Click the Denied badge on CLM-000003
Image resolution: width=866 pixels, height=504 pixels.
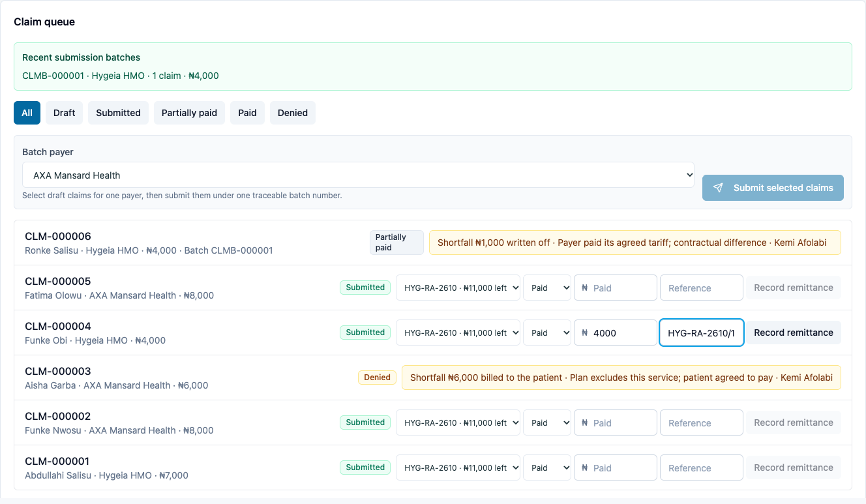click(377, 378)
